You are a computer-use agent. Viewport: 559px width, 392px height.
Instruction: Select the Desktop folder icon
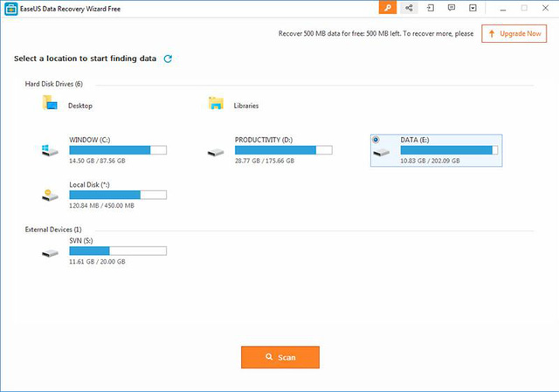[x=50, y=103]
